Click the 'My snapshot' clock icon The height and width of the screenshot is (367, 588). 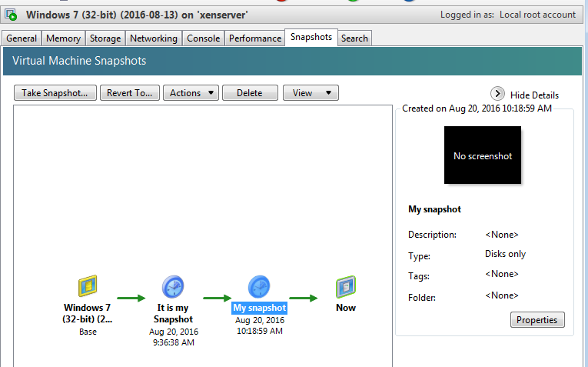[x=259, y=287]
